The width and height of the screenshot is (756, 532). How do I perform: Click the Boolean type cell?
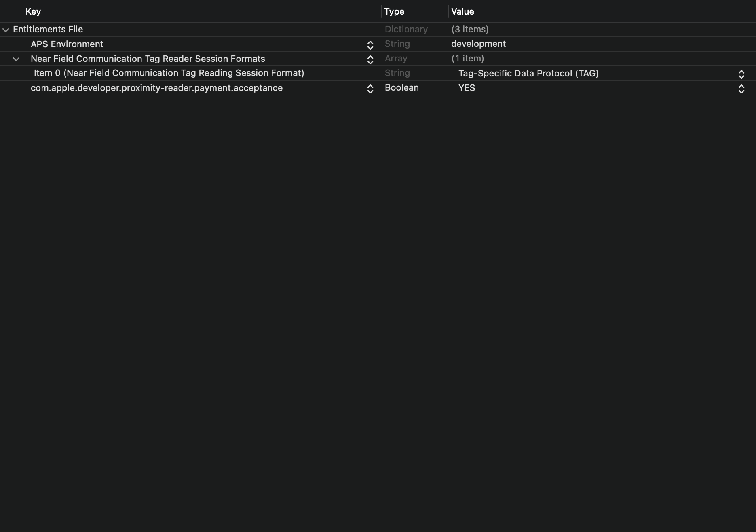point(402,87)
